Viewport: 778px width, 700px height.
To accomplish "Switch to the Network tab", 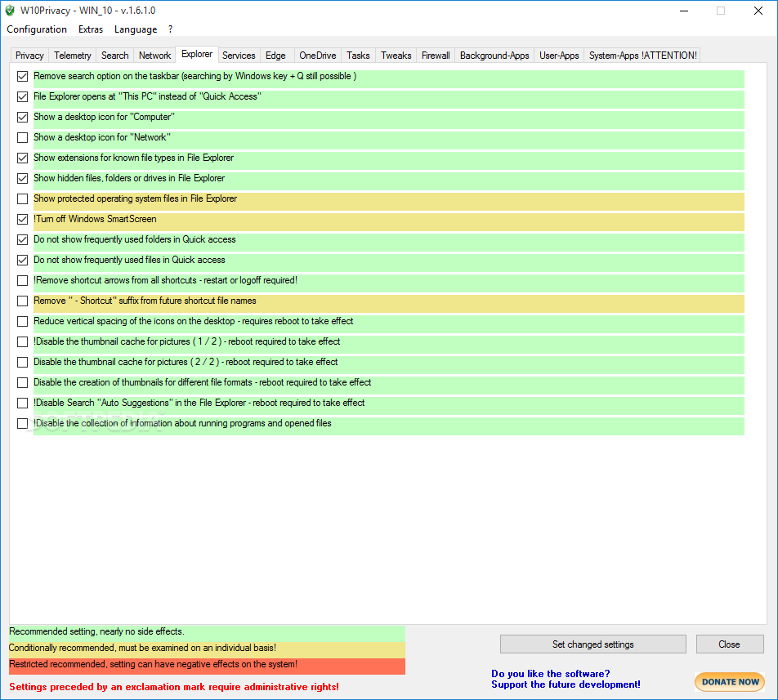I will click(154, 56).
